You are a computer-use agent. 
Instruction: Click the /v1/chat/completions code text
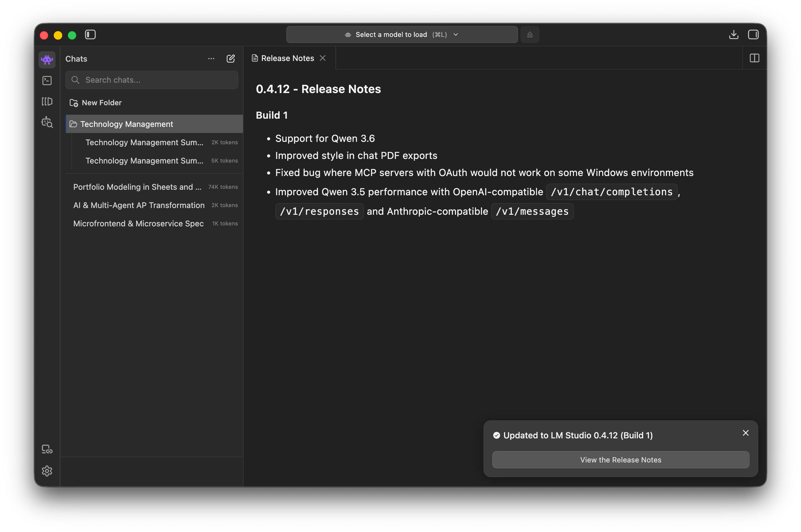[611, 192]
